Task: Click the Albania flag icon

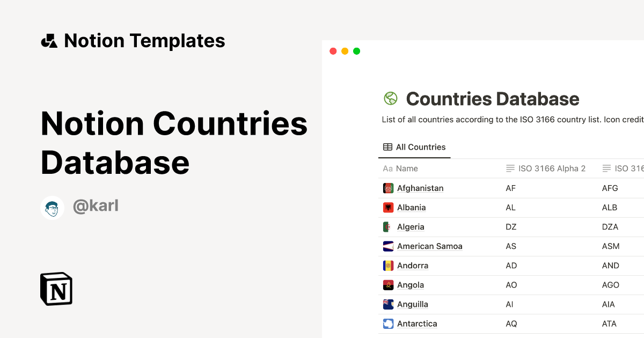Action: click(388, 207)
